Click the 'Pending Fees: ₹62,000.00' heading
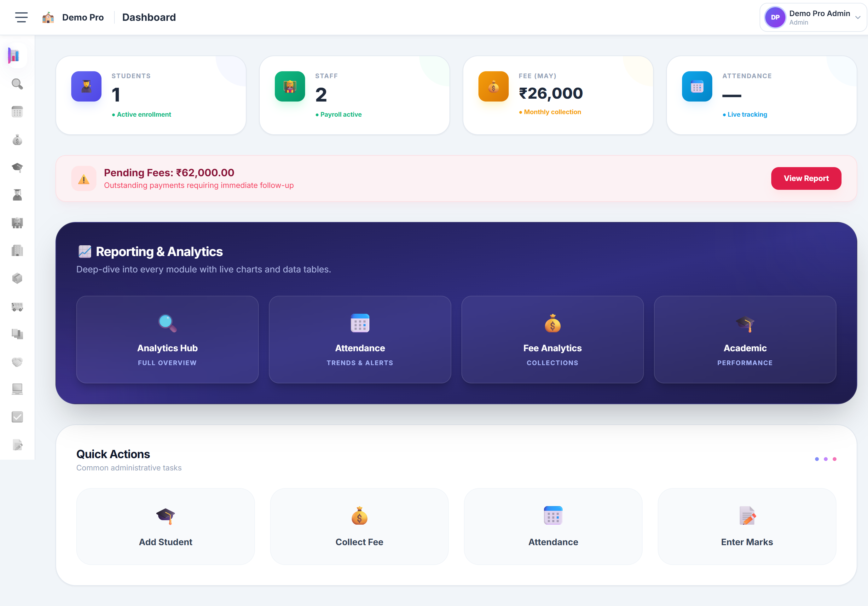Image resolution: width=868 pixels, height=606 pixels. point(169,173)
